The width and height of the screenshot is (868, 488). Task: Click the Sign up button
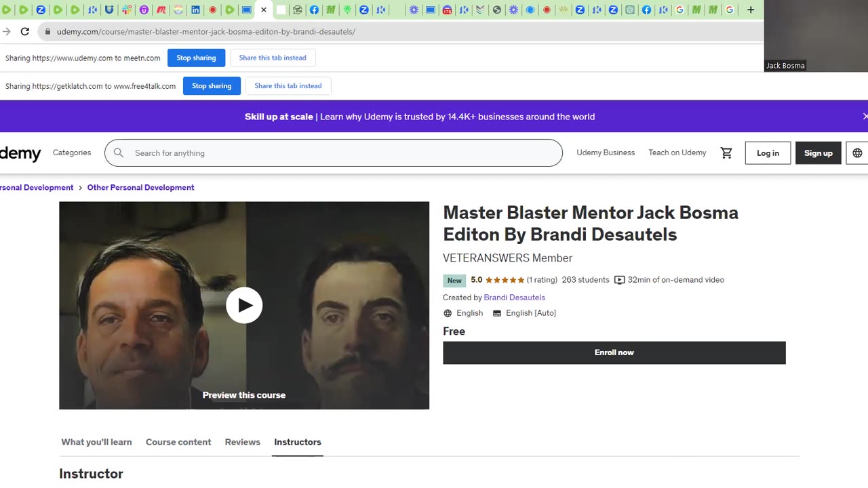tap(818, 153)
